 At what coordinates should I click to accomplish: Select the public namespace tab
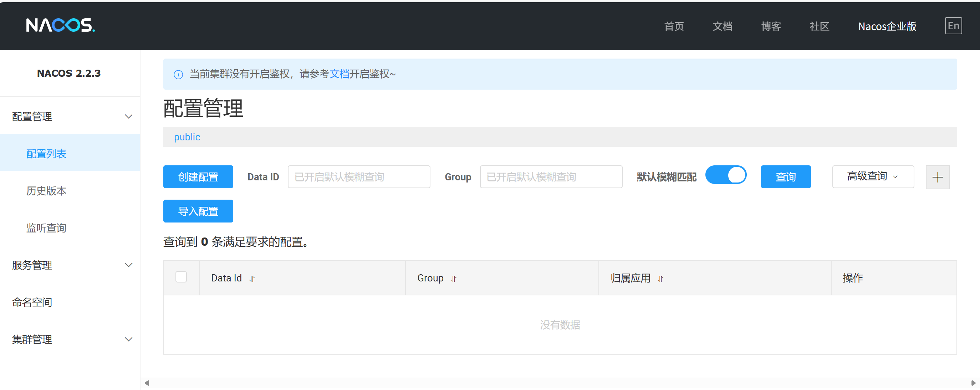click(x=187, y=137)
